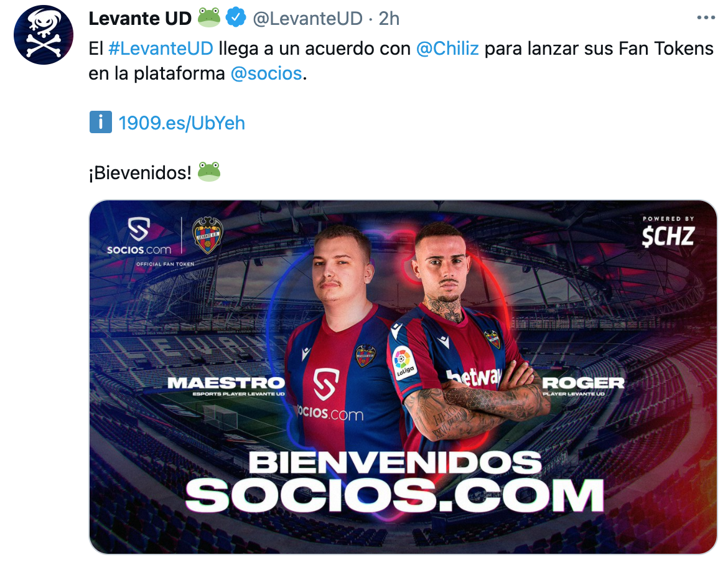Open the three-dot more options menu

[x=705, y=17]
